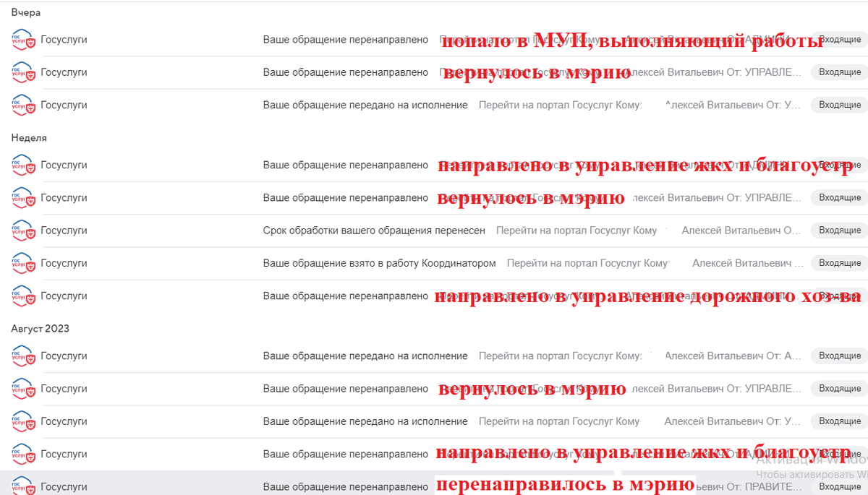Collapse the Вчера message group header

tap(26, 12)
